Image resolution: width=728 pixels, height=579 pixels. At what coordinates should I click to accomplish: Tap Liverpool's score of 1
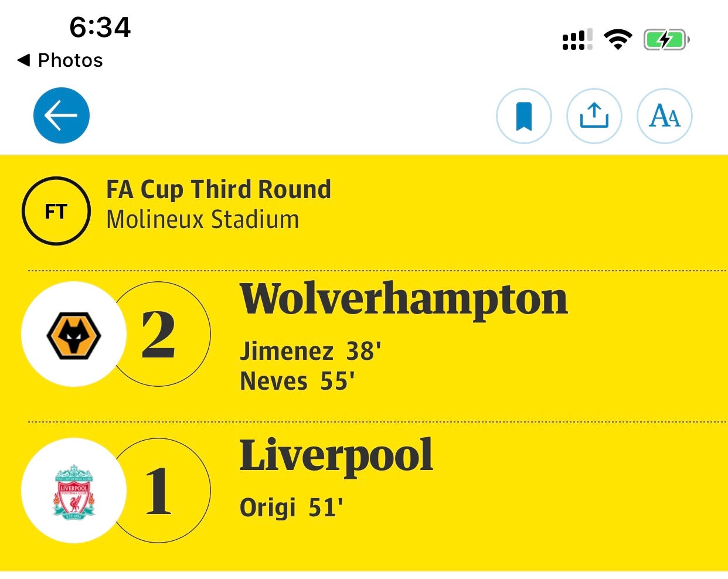coord(158,491)
